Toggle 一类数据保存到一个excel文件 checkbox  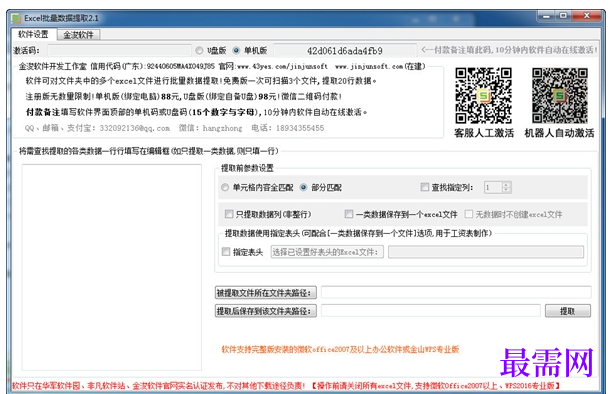pyautogui.click(x=349, y=214)
